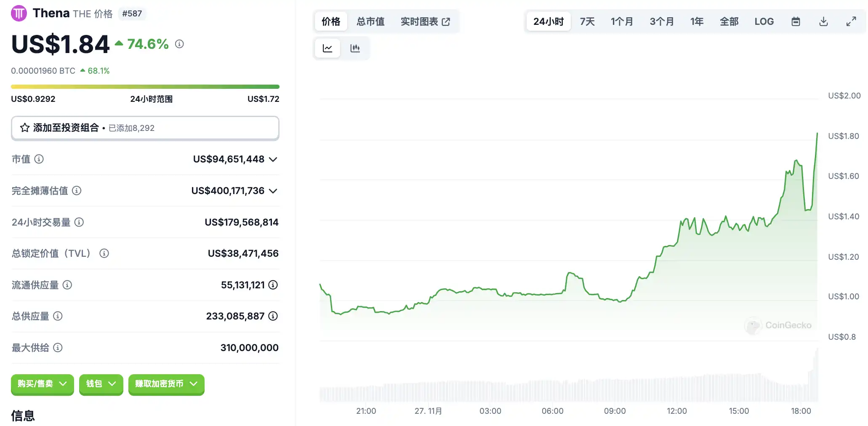
Task: Switch to the 总市值 tab
Action: click(370, 21)
